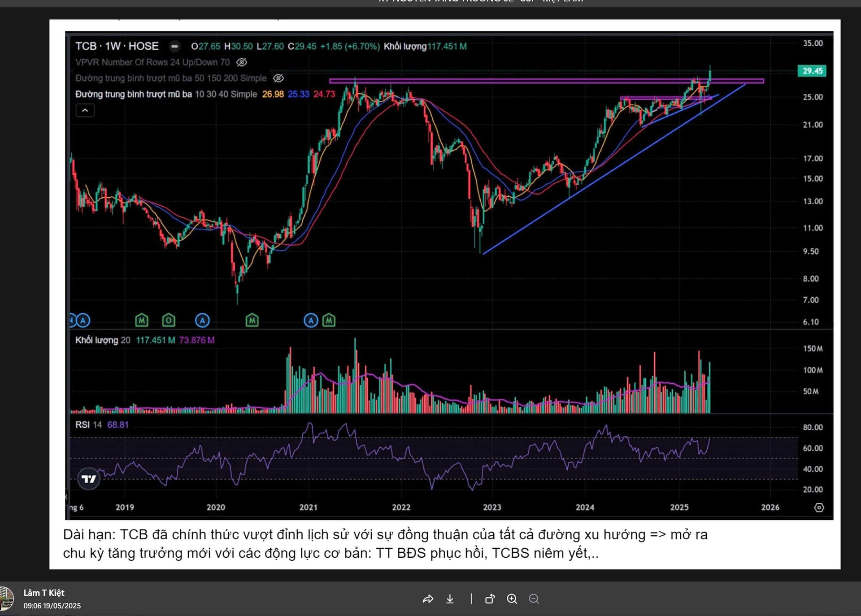Rotate the image using the rotate icon
This screenshot has width=861, height=616.
tap(490, 599)
